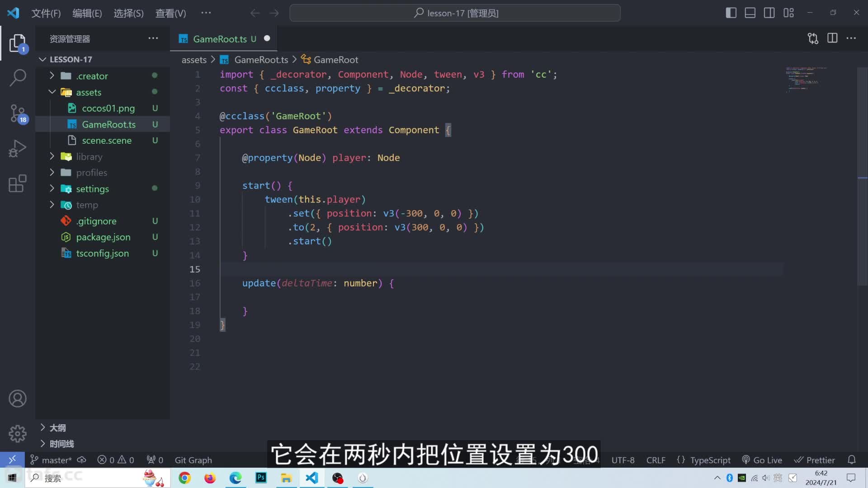This screenshot has height=488, width=868.
Task: Change the UTF-8 file encoding
Action: pos(623,460)
